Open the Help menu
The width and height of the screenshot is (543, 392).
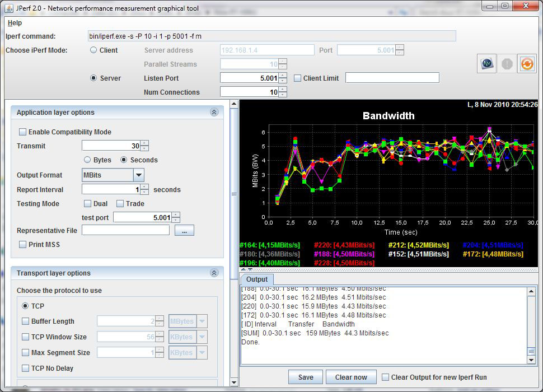[15, 23]
